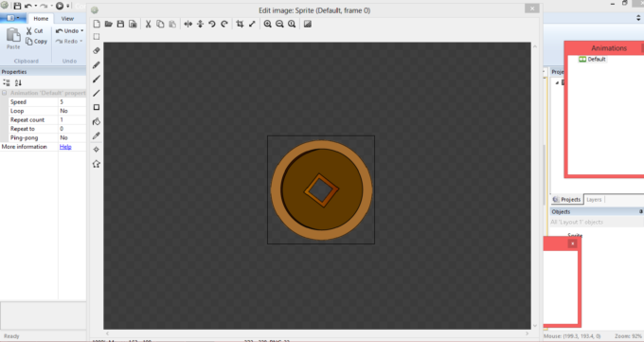Edit the Repeat to value
This screenshot has height=342, width=644.
point(72,129)
